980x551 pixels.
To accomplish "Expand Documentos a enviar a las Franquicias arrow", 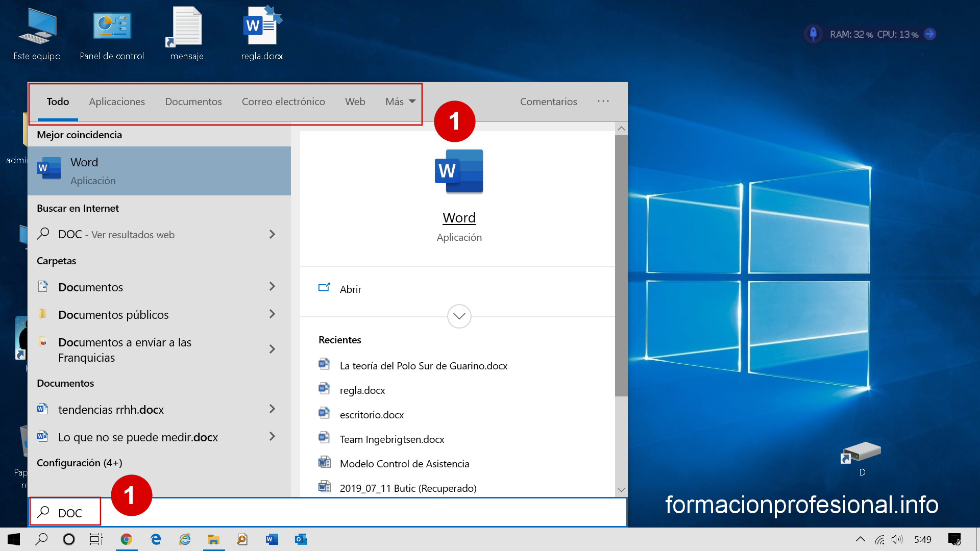I will pos(272,349).
